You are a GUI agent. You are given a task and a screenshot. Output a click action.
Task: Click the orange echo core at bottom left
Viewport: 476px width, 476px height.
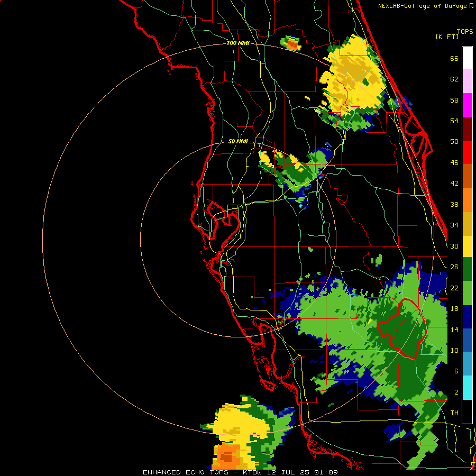click(227, 456)
